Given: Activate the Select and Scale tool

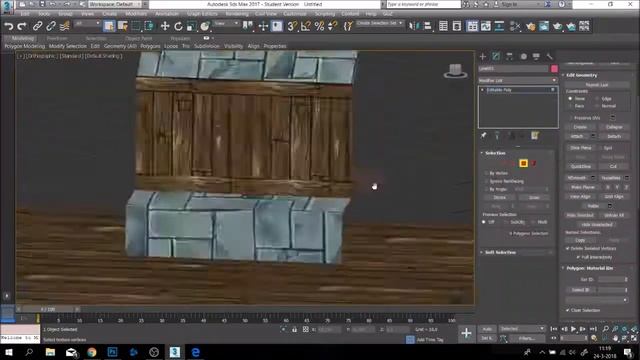Looking at the screenshot, I should tap(191, 26).
